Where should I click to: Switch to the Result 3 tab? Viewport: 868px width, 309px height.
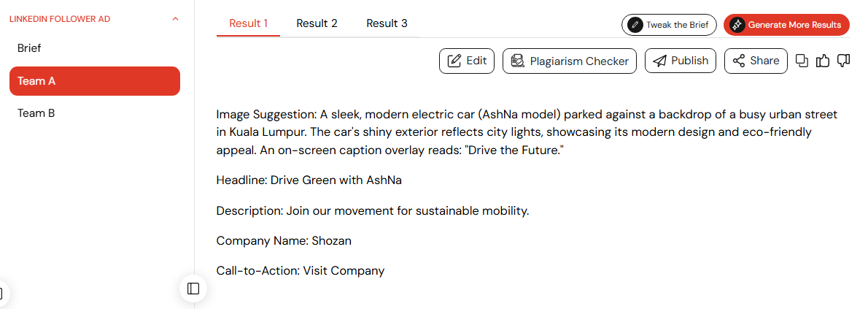coord(387,23)
